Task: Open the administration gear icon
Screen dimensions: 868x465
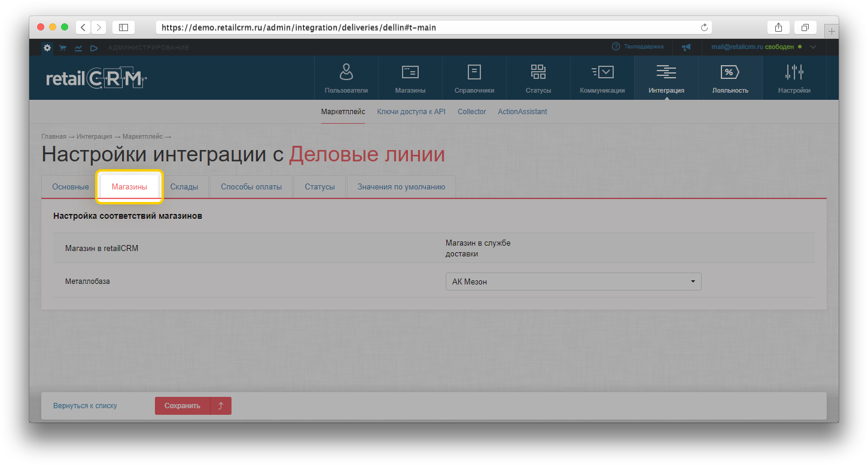Action: pos(47,47)
